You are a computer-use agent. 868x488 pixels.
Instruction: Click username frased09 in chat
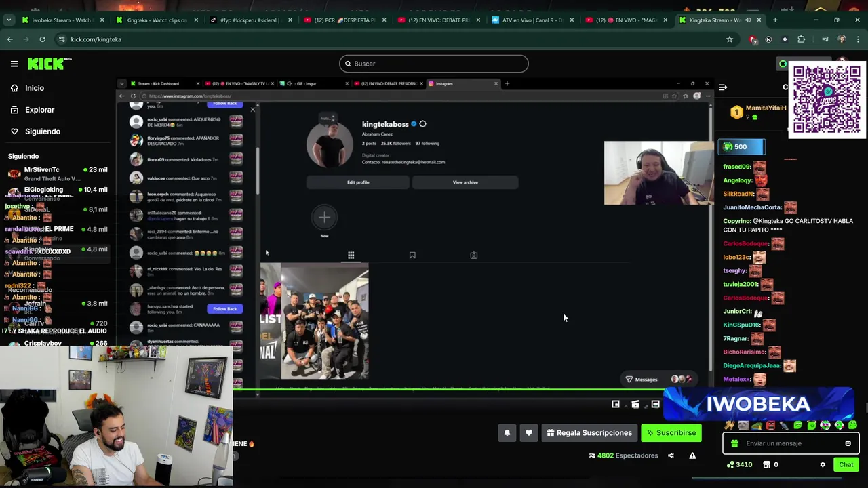[x=737, y=167]
